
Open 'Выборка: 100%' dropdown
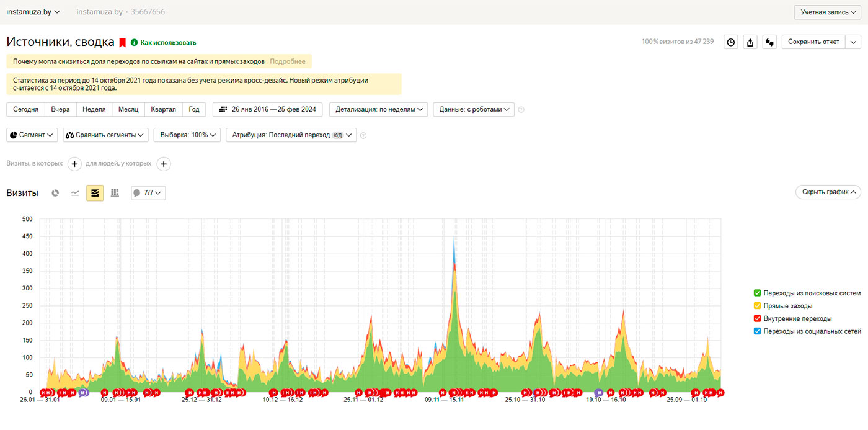[x=187, y=135]
